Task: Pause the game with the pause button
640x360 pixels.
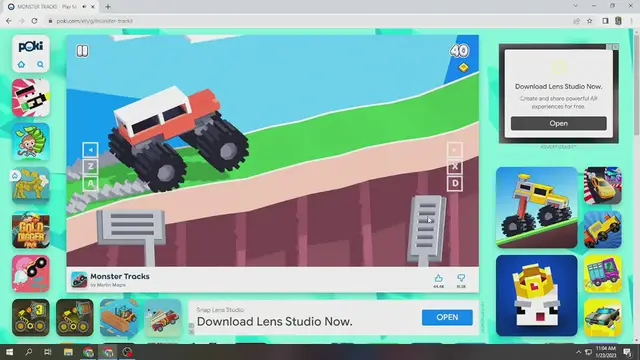Action: tap(82, 51)
